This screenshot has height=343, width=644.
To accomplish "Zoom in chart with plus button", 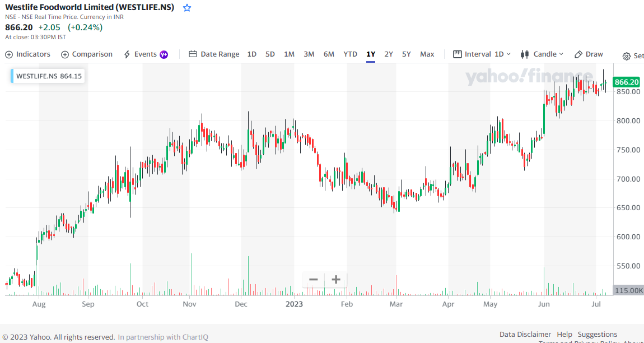I will (x=336, y=280).
